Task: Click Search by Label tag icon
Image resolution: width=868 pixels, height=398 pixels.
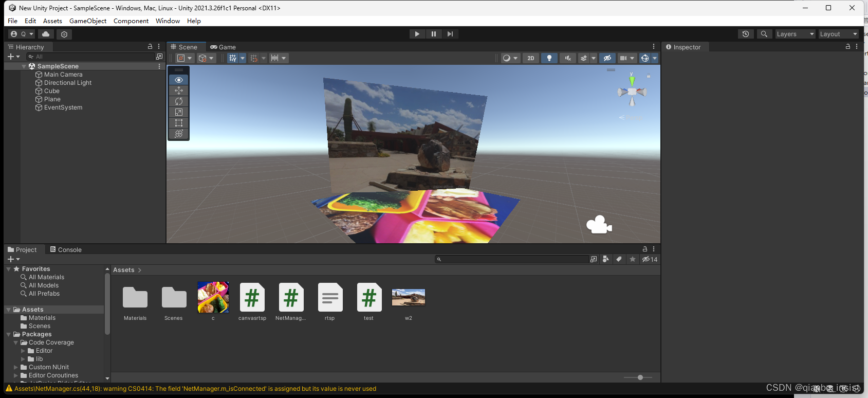Action: point(619,259)
